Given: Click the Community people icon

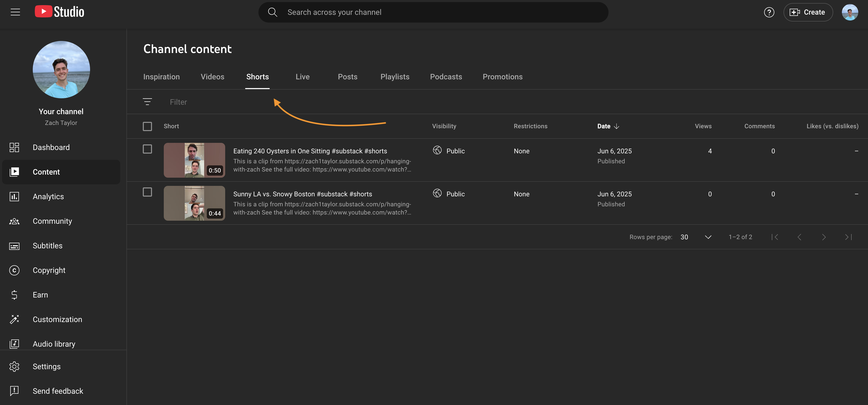Looking at the screenshot, I should [x=14, y=221].
